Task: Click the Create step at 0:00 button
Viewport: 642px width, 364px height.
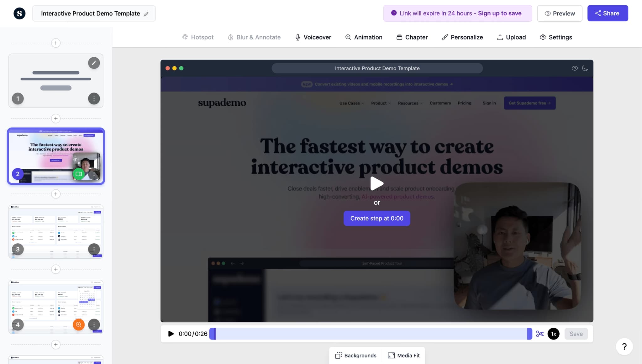Action: [x=376, y=218]
